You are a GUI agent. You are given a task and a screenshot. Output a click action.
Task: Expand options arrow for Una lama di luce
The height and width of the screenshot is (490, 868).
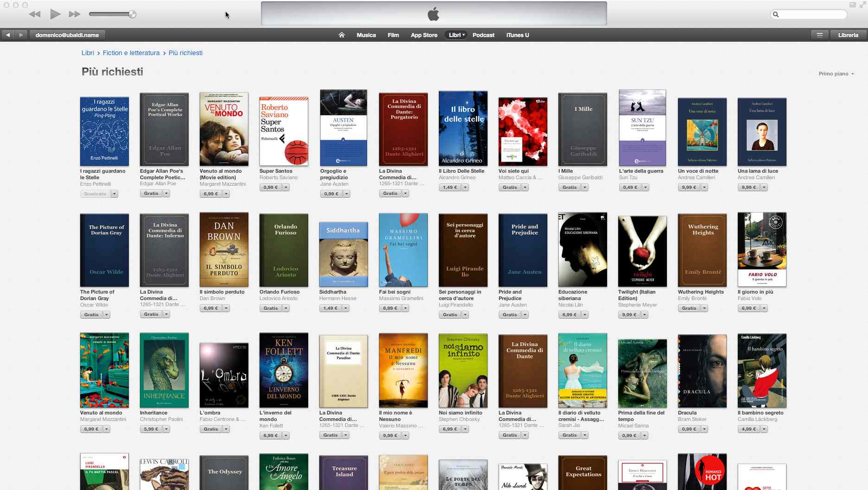(x=764, y=188)
